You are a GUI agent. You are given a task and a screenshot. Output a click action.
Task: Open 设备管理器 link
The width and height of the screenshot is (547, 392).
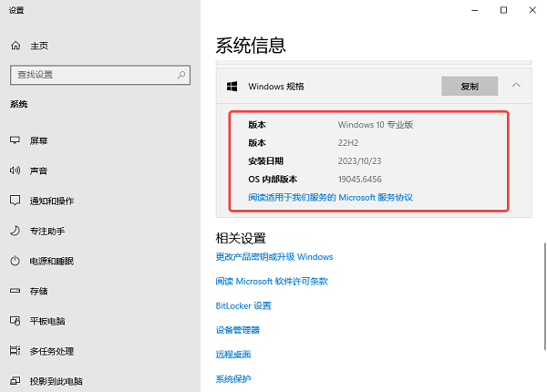point(238,330)
